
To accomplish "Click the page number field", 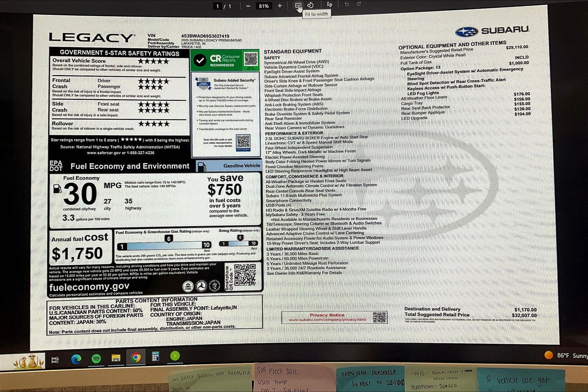I will click(218, 6).
